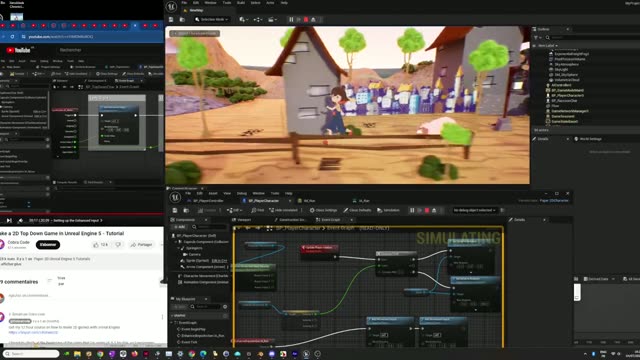Click the Unreal Engine logo in main editor
This screenshot has width=640, height=360.
[x=171, y=6]
